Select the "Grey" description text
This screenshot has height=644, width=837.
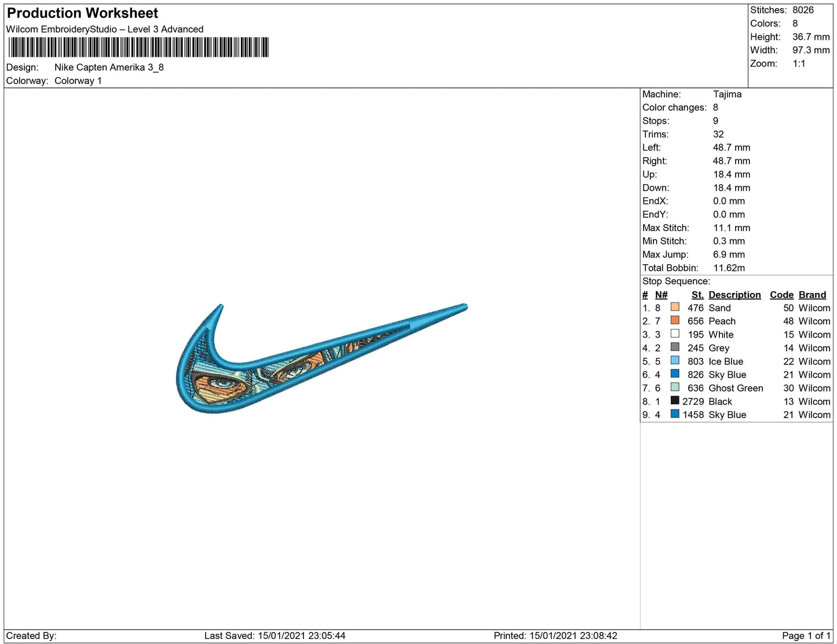pos(719,348)
